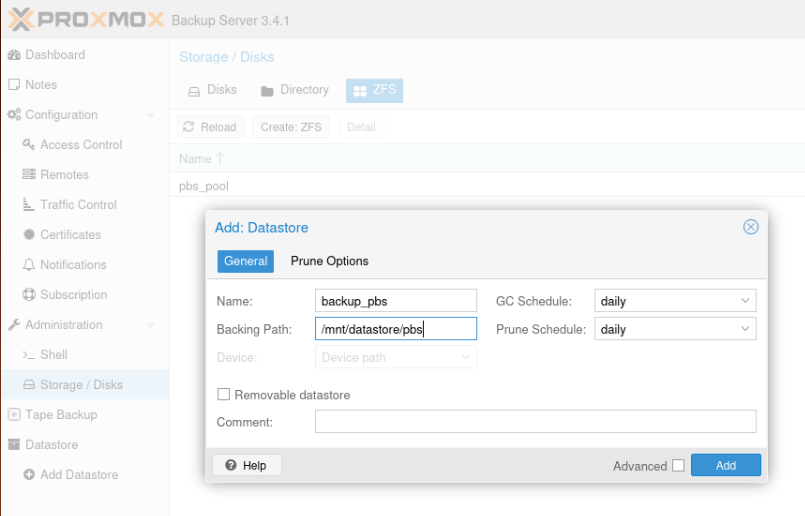This screenshot has width=805, height=516.
Task: Click the Subscription lifebuoy icon
Action: [x=29, y=294]
